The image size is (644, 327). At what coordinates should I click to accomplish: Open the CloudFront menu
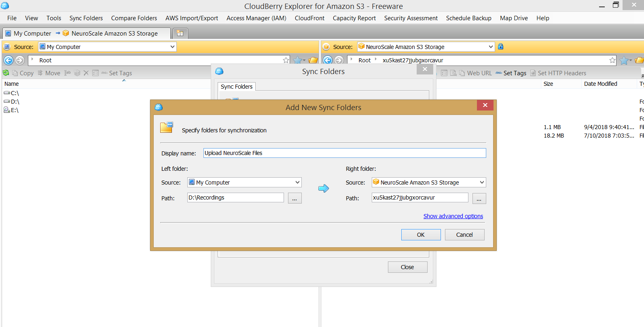[309, 18]
